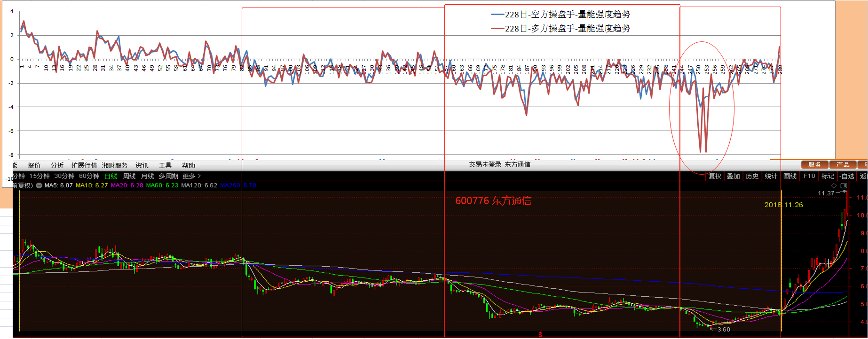
Task: Click the diamond icon above the price axis
Action: point(834,186)
